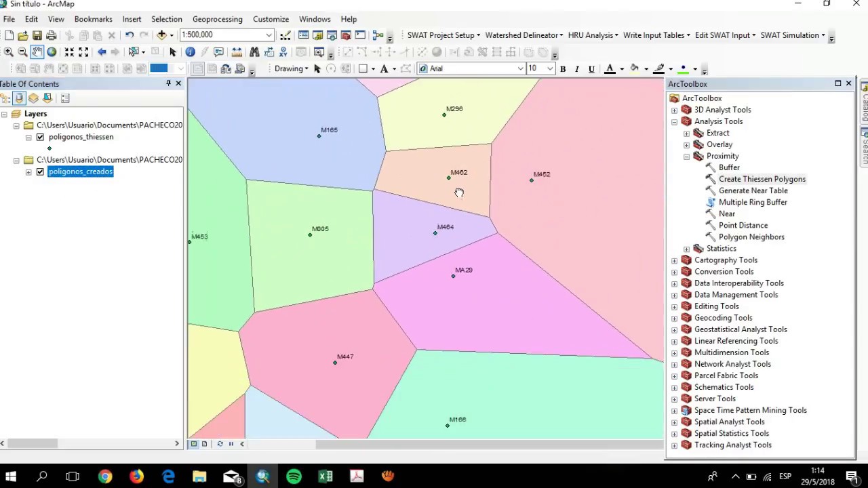Open the Customize menu
868x488 pixels.
(271, 19)
